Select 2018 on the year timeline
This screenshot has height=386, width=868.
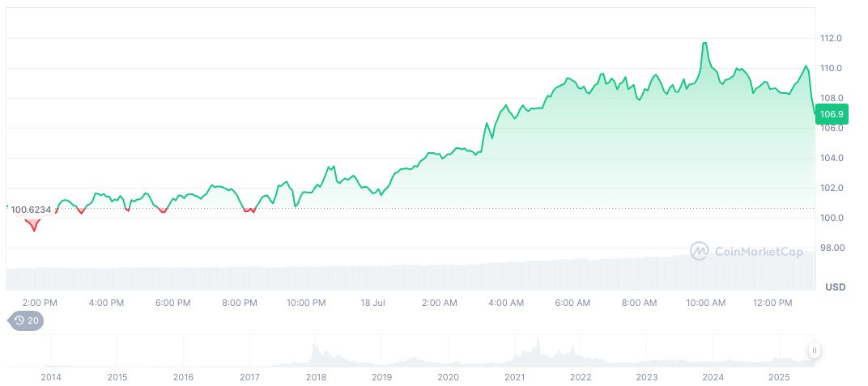[x=316, y=377]
